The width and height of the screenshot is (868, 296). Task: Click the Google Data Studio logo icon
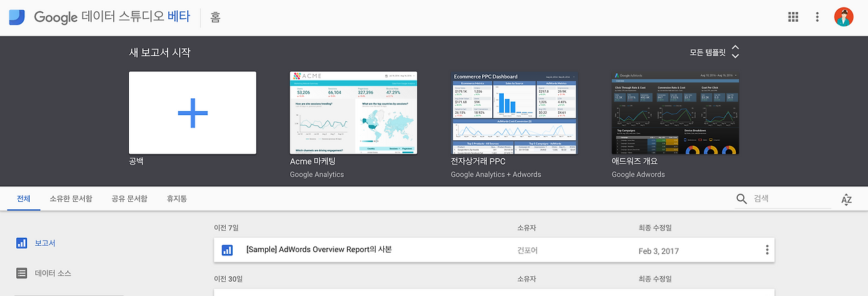click(17, 18)
